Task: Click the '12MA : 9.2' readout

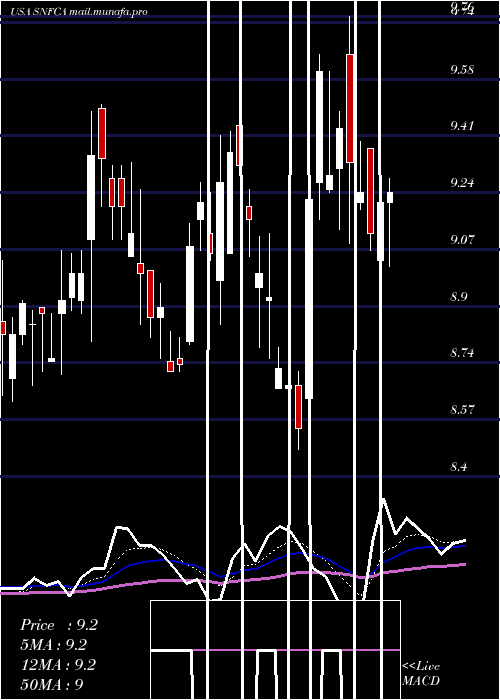Action: click(59, 665)
